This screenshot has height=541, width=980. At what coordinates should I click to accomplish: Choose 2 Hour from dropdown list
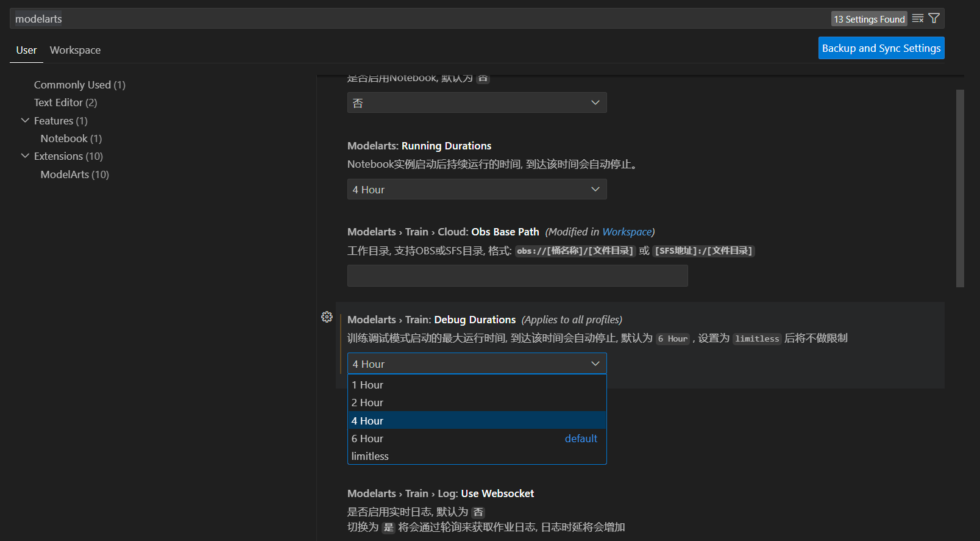pyautogui.click(x=477, y=403)
